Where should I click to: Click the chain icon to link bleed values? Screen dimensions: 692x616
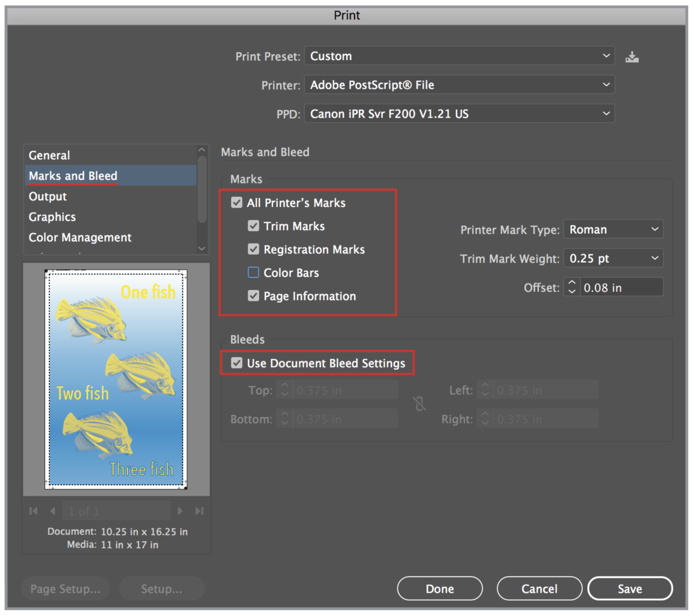(419, 404)
